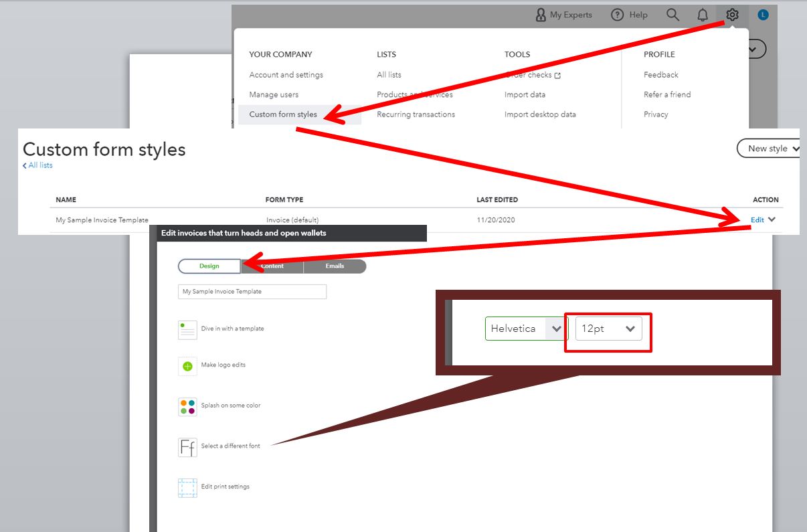
Task: Switch to the Design tab
Action: pyautogui.click(x=209, y=266)
